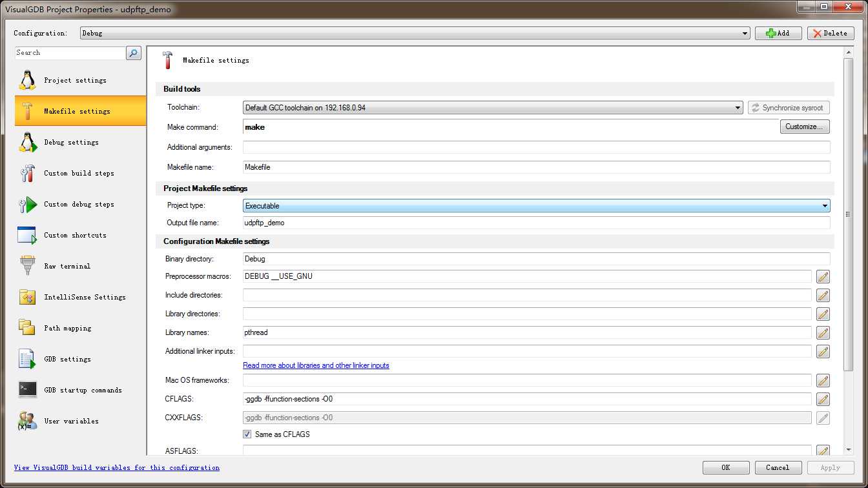Select Makefile settings in sidebar
The image size is (868, 488).
click(80, 111)
